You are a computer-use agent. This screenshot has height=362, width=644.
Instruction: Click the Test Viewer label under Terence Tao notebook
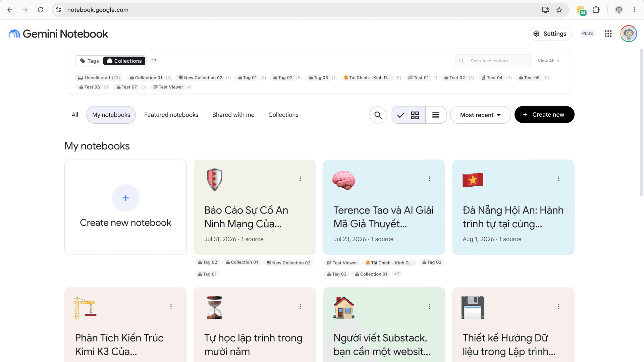[x=342, y=263]
